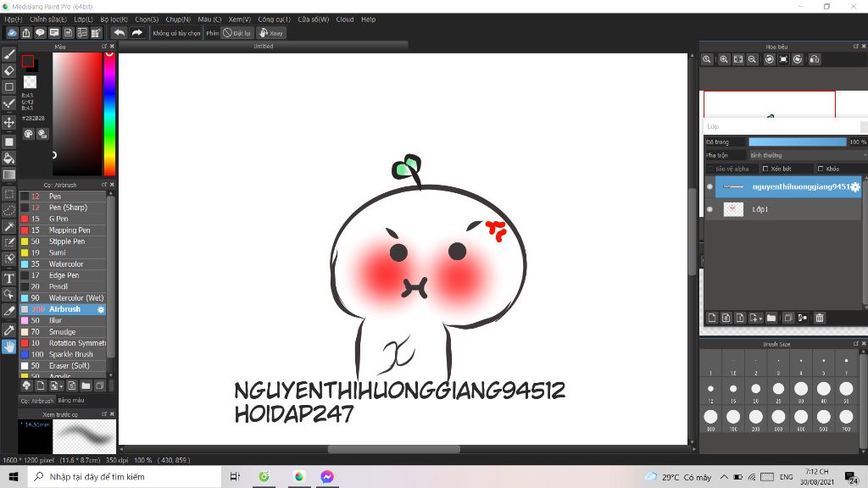Image resolution: width=868 pixels, height=488 pixels.
Task: Select the Watercolor (Wet) brush
Action: pos(63,297)
